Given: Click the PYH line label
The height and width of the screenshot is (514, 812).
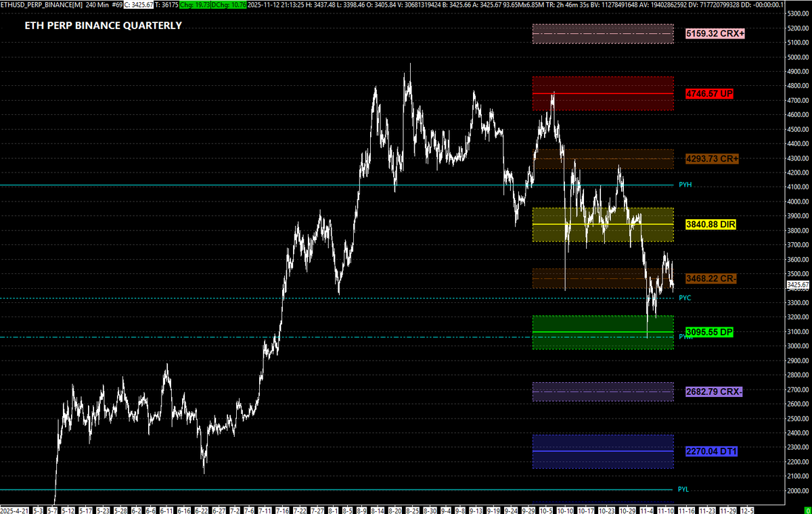Looking at the screenshot, I should 685,185.
